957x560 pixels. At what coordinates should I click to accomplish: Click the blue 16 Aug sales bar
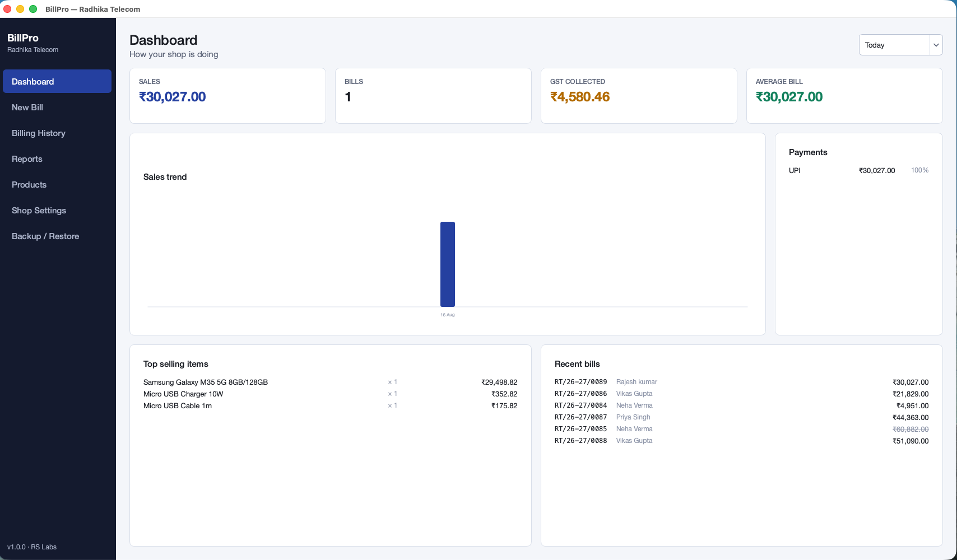448,264
